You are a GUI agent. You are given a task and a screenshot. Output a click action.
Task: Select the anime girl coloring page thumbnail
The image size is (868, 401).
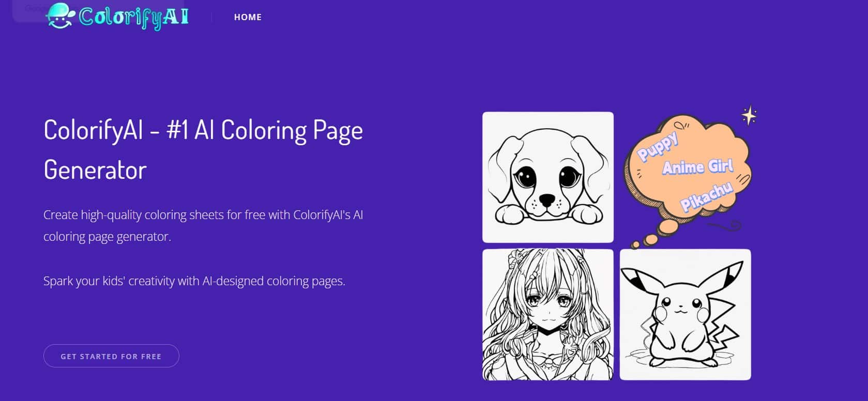coord(548,315)
